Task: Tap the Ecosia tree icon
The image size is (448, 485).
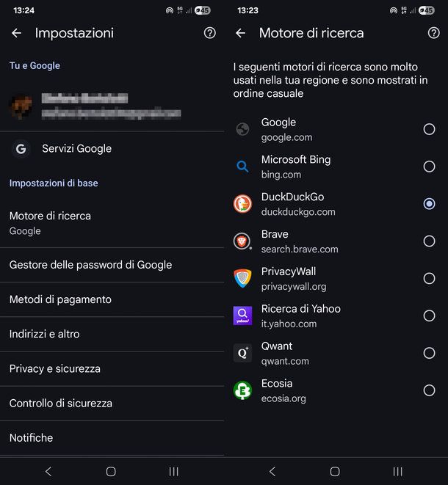Action: click(242, 390)
